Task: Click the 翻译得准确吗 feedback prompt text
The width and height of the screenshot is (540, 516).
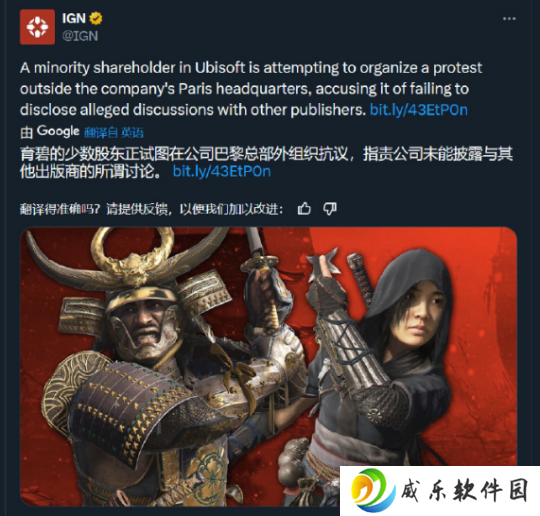Action: 152,209
